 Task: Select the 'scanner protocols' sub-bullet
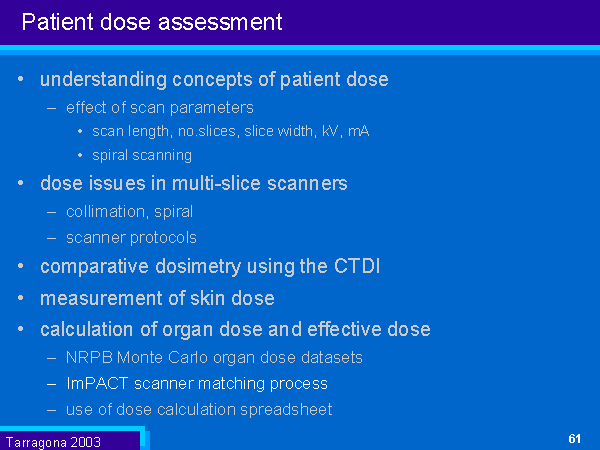[131, 237]
